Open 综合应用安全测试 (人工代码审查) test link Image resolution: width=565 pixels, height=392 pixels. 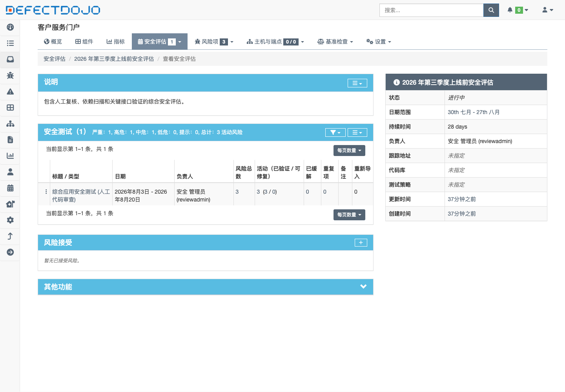81,196
